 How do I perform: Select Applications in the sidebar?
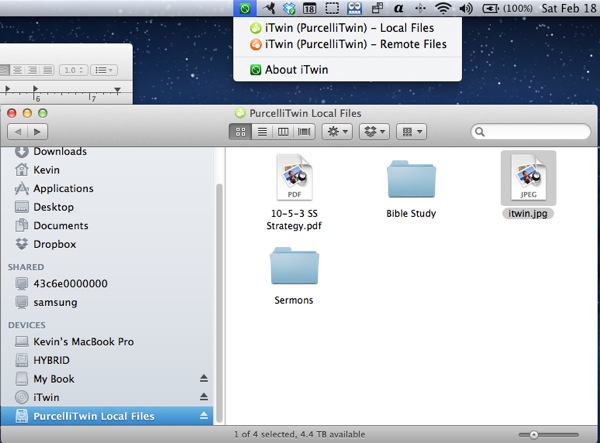[x=107, y=189]
